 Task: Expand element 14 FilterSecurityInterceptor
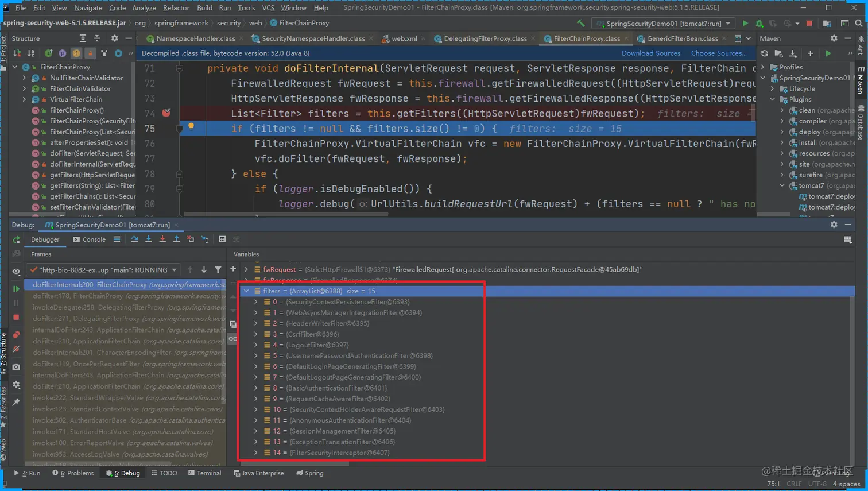[x=256, y=453]
